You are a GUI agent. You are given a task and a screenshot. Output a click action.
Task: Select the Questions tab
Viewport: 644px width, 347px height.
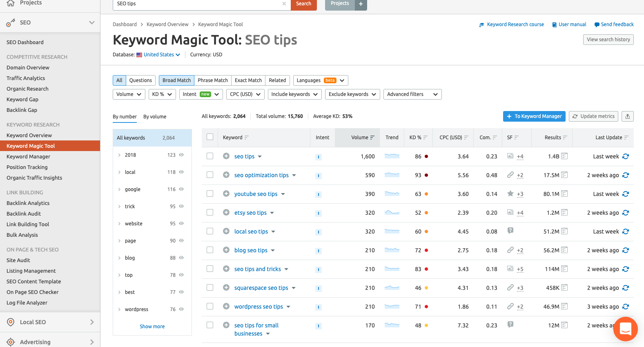tap(140, 80)
